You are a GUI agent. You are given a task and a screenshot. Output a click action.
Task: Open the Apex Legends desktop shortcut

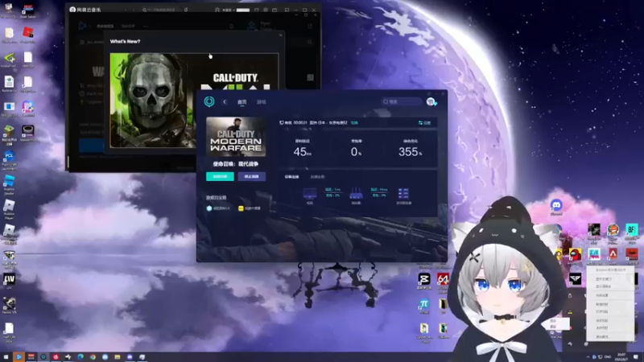tap(613, 256)
